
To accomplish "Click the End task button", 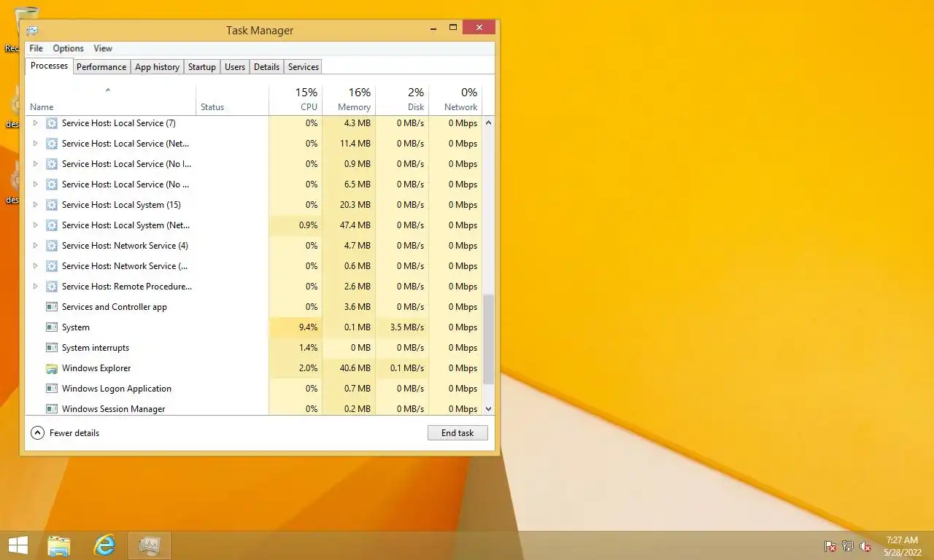I will click(458, 433).
